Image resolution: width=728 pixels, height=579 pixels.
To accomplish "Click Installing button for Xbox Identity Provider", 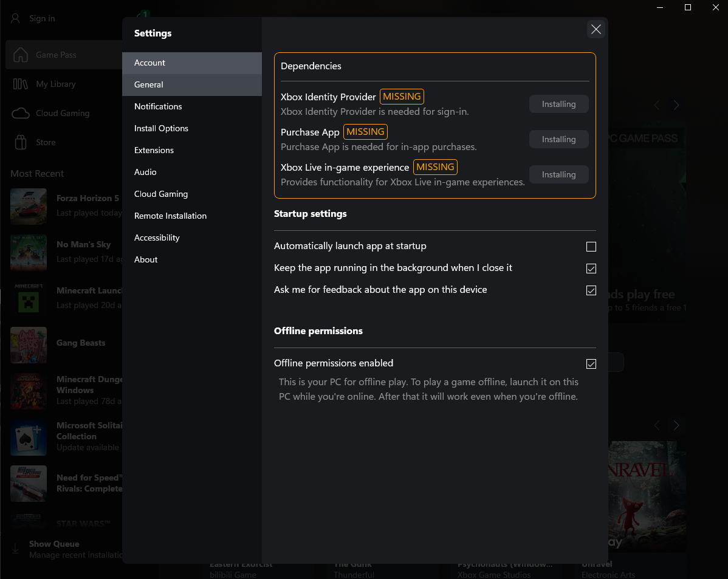I will pos(558,104).
